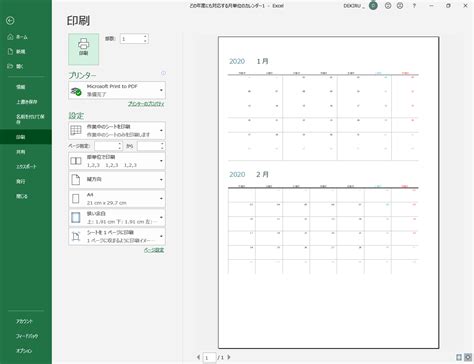474x364 pixels.
Task: Click the current page number field
Action: [x=209, y=358]
